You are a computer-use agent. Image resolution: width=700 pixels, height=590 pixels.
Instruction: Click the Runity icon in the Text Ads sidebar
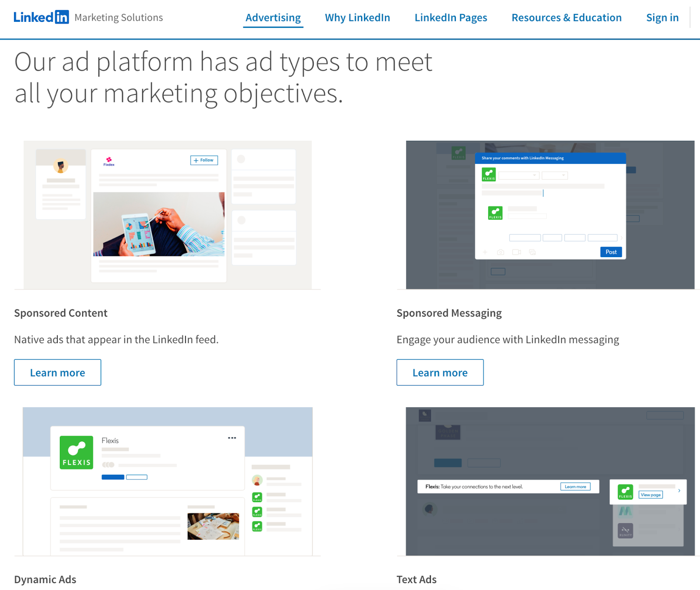click(x=625, y=531)
